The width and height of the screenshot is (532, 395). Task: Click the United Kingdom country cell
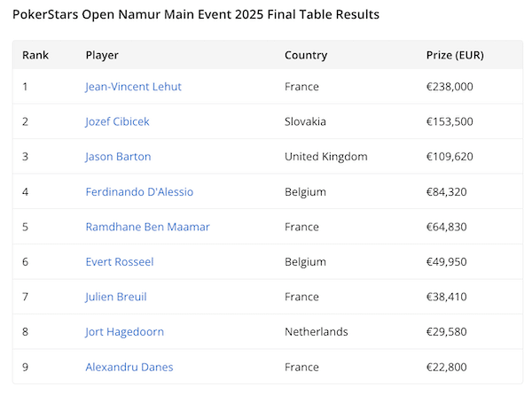[x=325, y=157]
